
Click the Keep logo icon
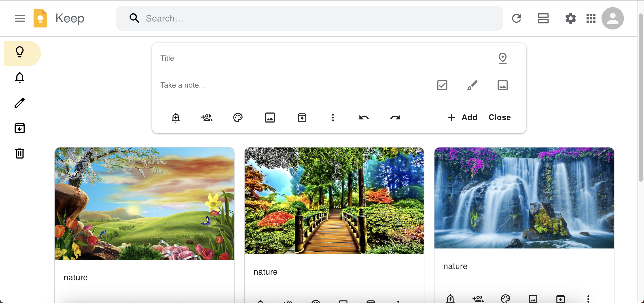tap(40, 18)
